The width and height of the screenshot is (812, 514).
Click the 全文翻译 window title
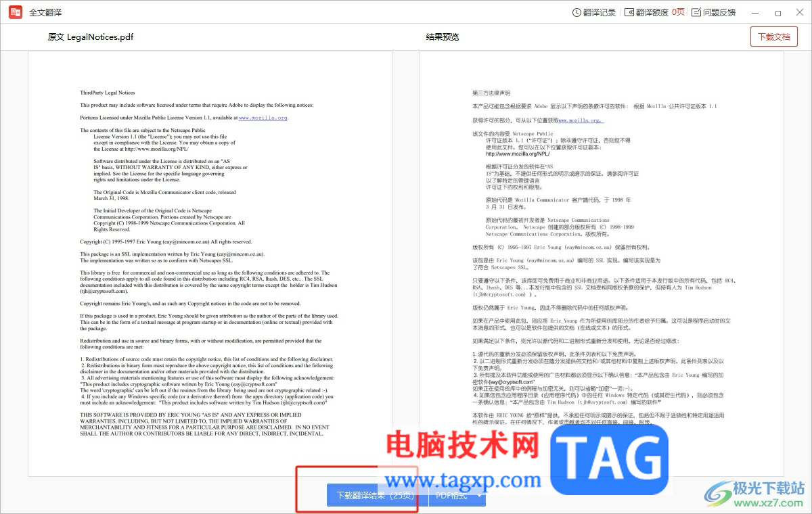point(47,12)
